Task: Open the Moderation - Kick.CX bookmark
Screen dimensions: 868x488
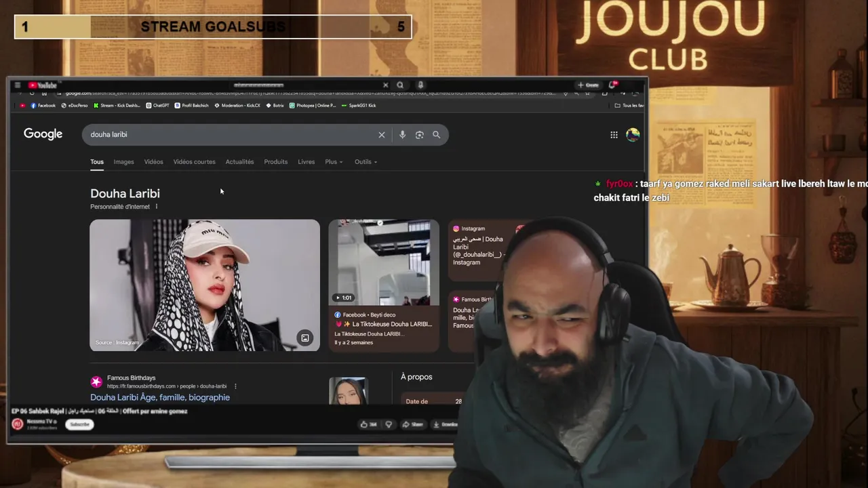Action: pyautogui.click(x=237, y=106)
